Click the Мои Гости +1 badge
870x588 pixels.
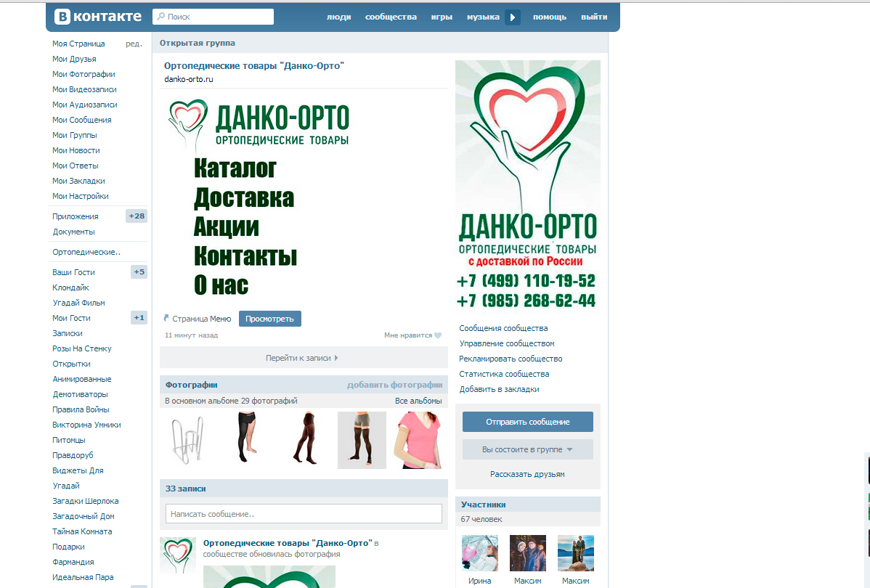pyautogui.click(x=139, y=318)
